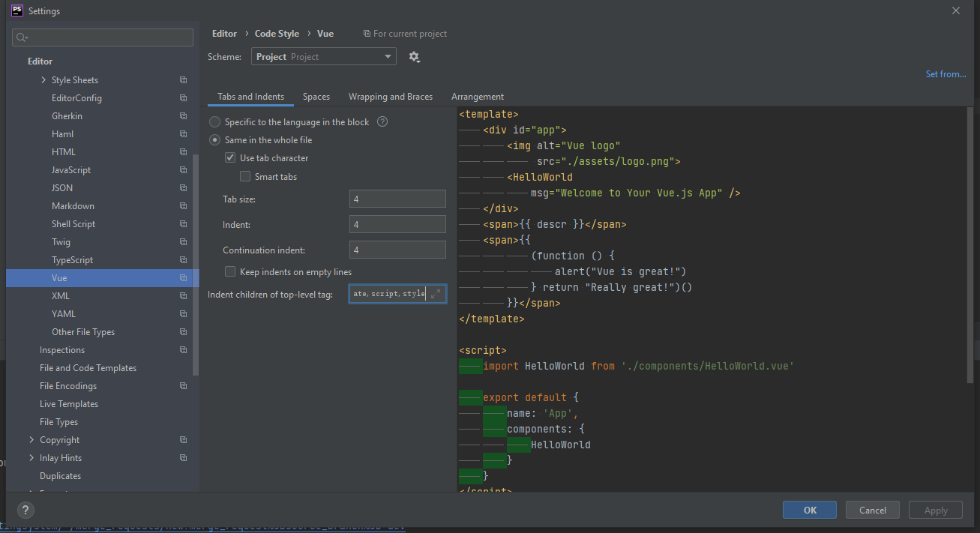Click Editor in the breadcrumb

[224, 34]
